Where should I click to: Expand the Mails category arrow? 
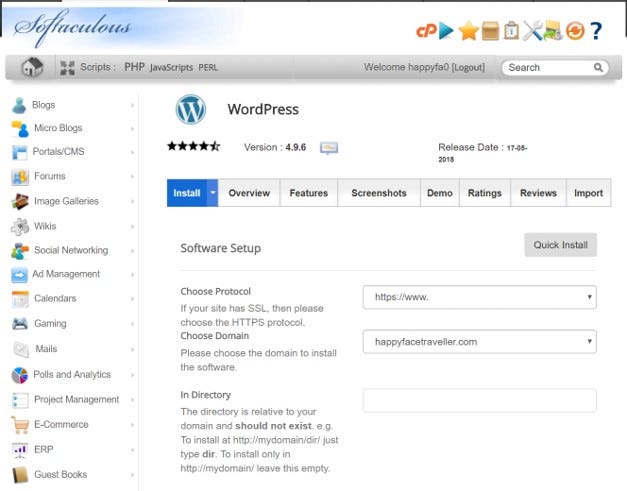132,349
